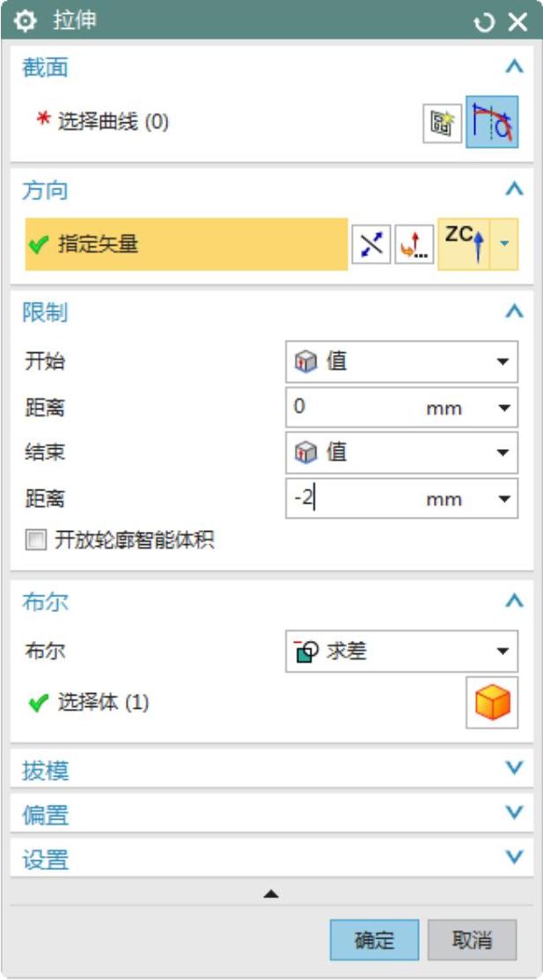The width and height of the screenshot is (543, 980).
Task: Click the ZC axis vector icon
Action: click(x=463, y=245)
